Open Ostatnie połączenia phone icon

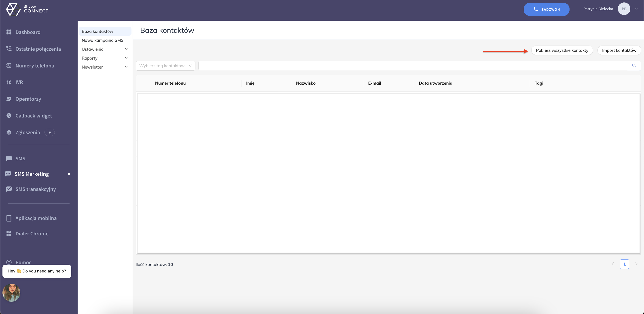coord(9,49)
